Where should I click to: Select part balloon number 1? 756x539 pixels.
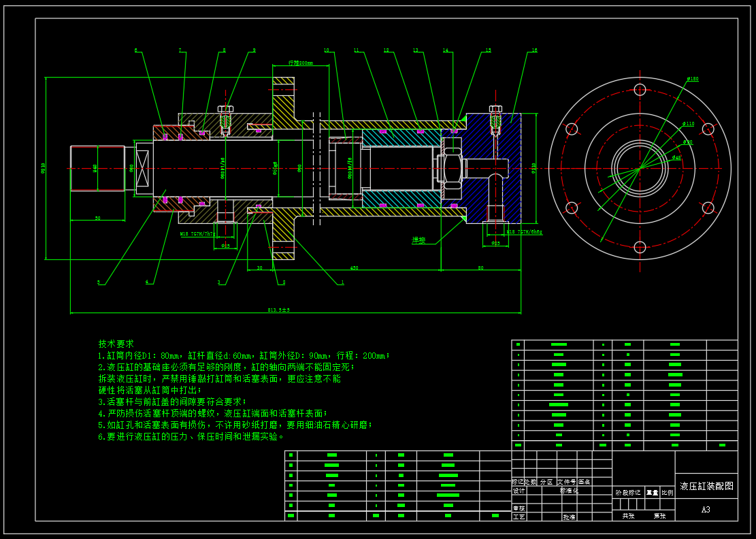coord(343,282)
